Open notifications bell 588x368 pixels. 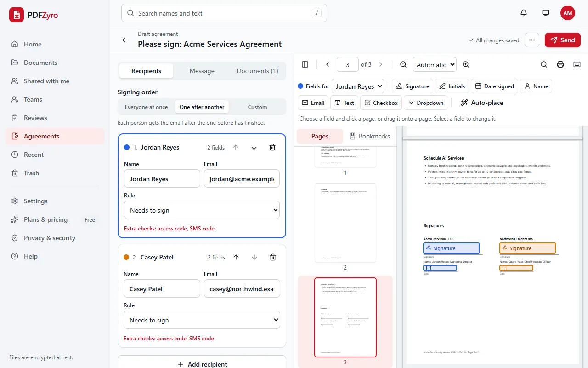524,13
